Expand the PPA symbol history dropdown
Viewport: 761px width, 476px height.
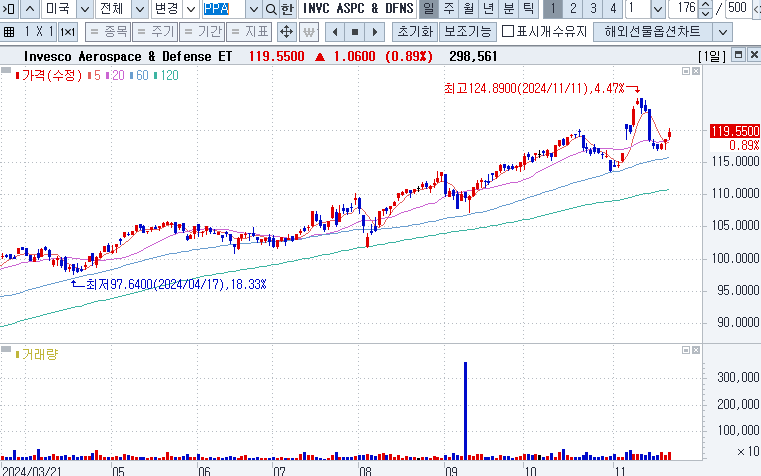click(x=254, y=9)
